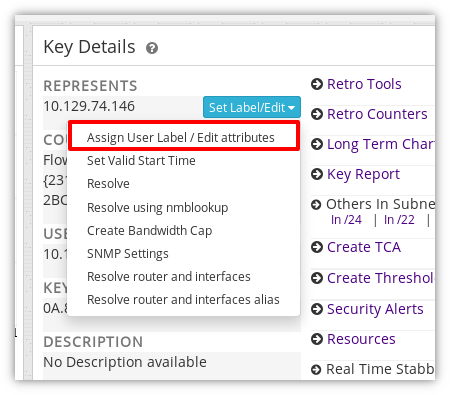The image size is (450, 395).
Task: Click the arrow icon beside Long Term Chart
Action: (x=317, y=144)
